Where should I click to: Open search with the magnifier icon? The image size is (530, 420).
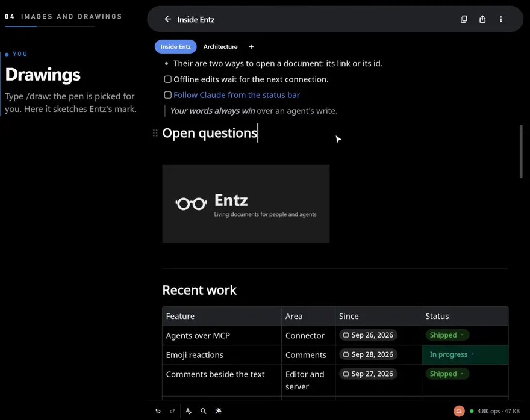pos(203,411)
